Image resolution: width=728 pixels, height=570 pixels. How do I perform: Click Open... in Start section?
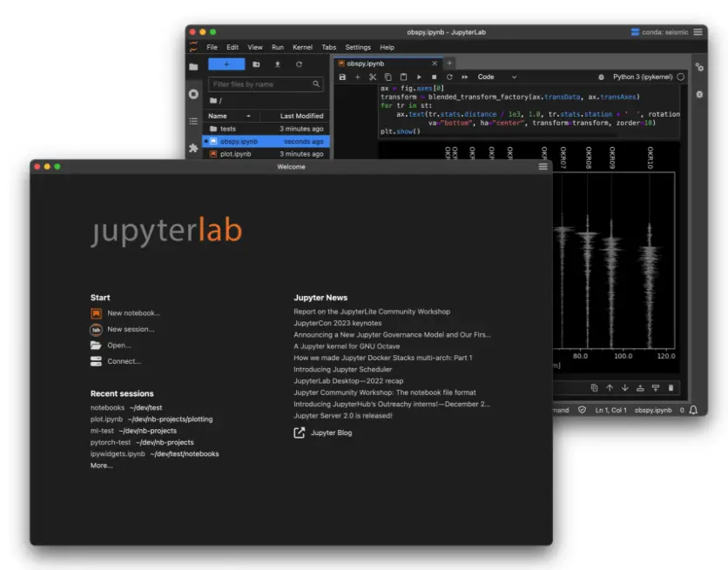pyautogui.click(x=111, y=345)
